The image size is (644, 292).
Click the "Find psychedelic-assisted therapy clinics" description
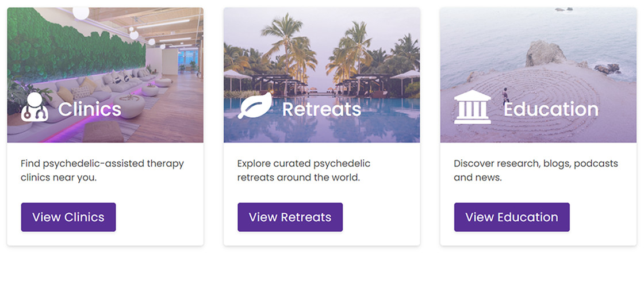(x=102, y=170)
